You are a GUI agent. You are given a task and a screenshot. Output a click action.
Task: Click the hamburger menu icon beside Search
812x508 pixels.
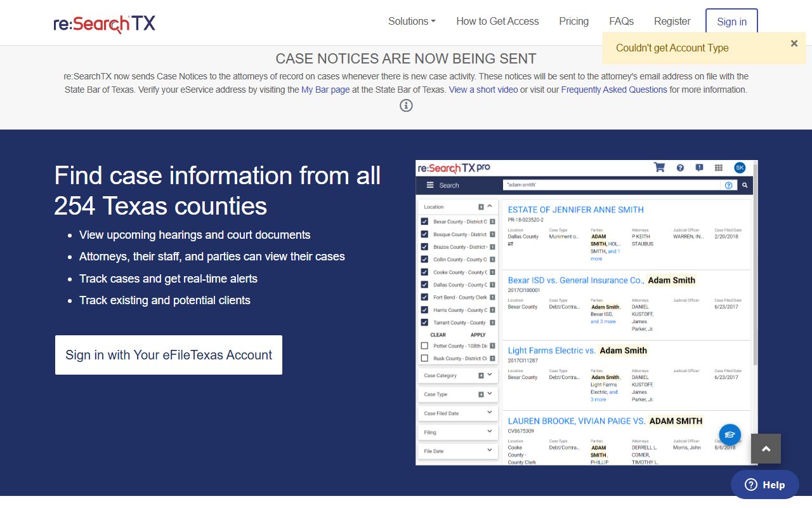click(x=429, y=185)
